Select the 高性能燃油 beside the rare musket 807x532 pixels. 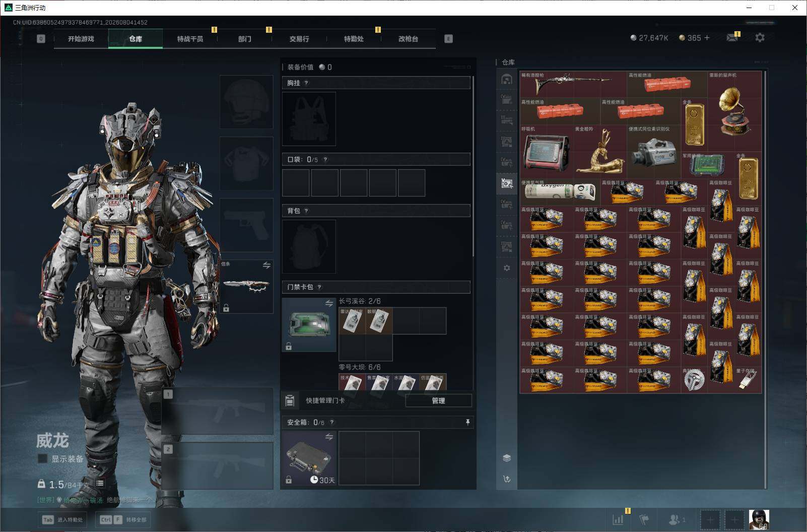click(x=667, y=84)
